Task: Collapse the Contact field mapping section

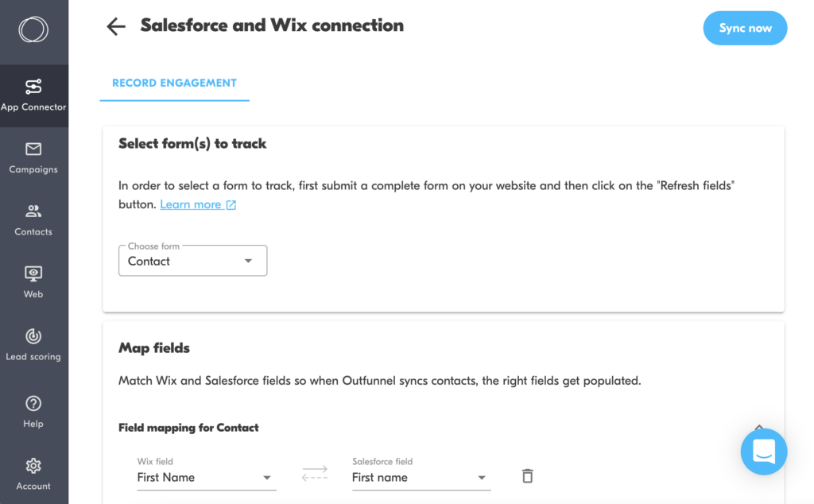Action: [x=758, y=427]
